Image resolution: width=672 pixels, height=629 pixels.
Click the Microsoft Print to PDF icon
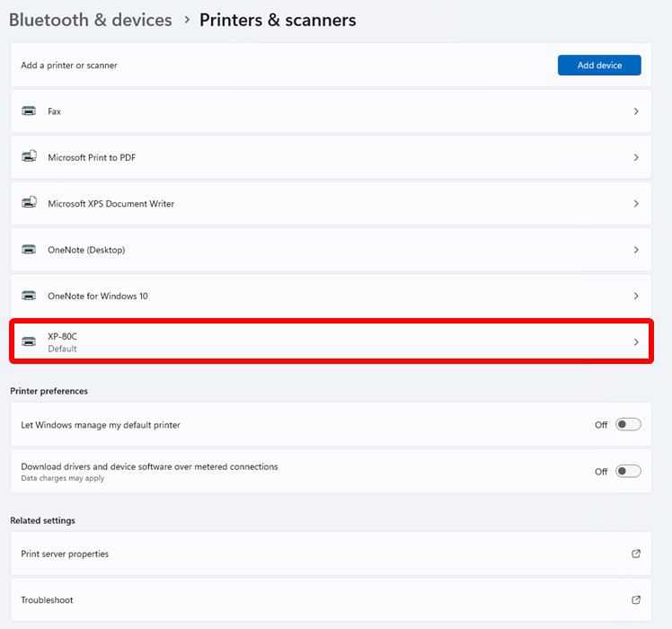click(29, 156)
